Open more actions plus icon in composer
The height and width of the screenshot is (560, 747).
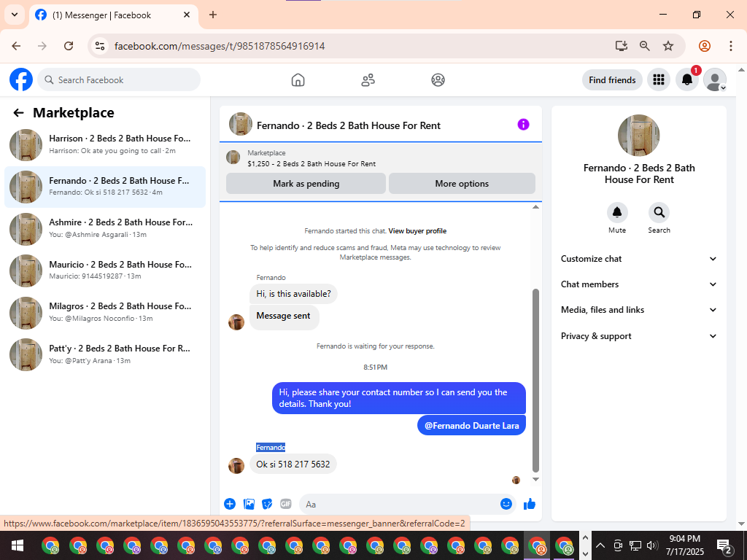click(x=230, y=504)
